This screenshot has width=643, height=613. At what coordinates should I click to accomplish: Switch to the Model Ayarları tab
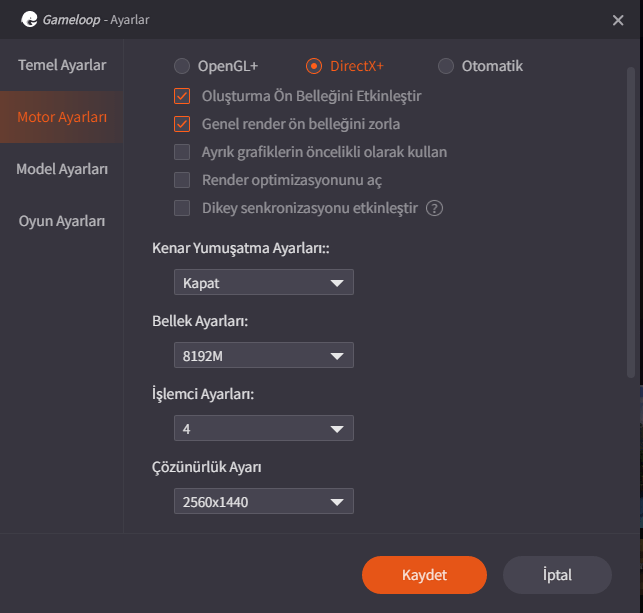(x=62, y=169)
